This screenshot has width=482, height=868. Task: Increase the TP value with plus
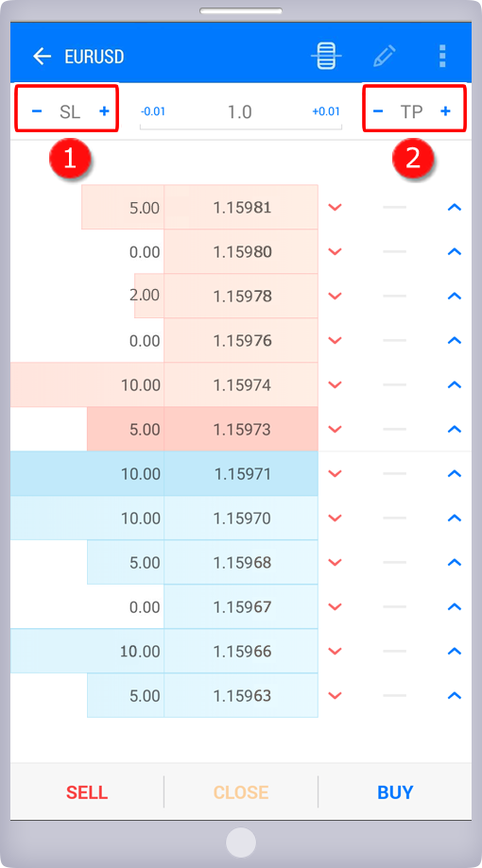[445, 111]
